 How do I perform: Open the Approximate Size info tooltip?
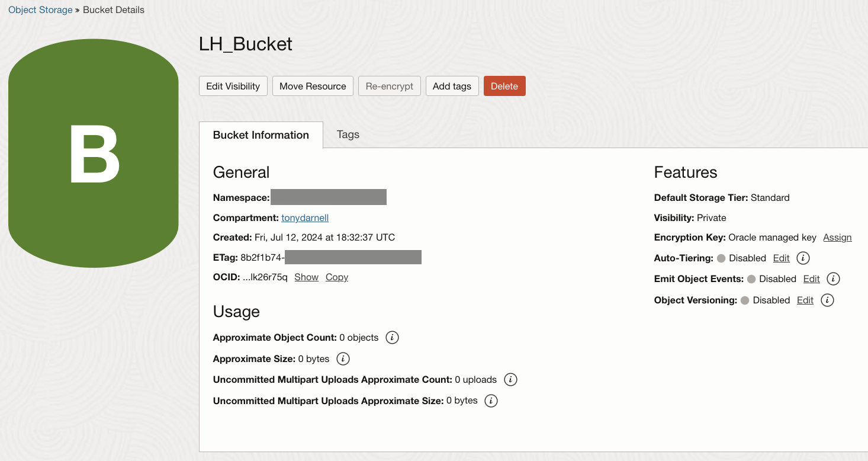pos(343,358)
